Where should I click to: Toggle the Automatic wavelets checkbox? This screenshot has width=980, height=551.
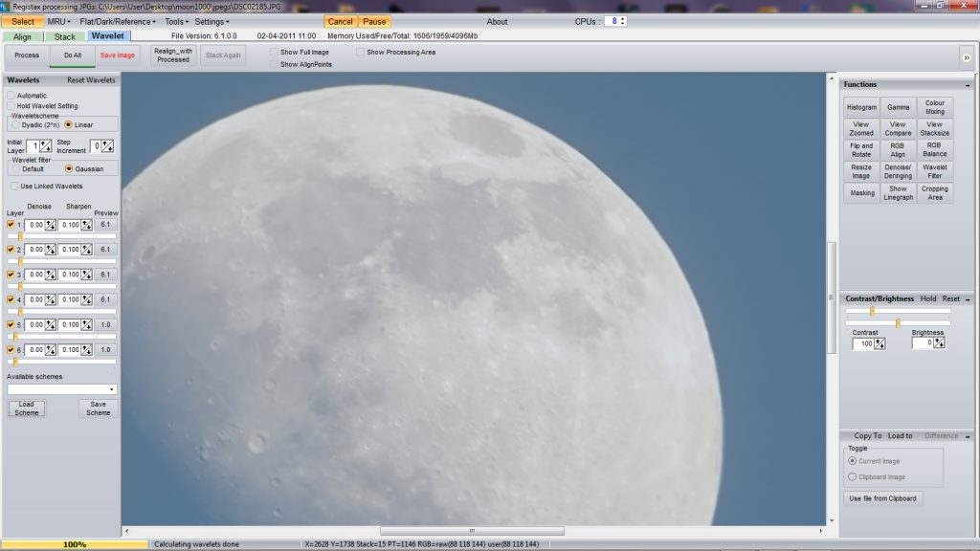point(11,96)
